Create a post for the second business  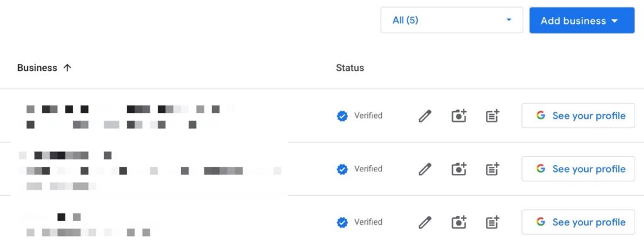tap(492, 169)
